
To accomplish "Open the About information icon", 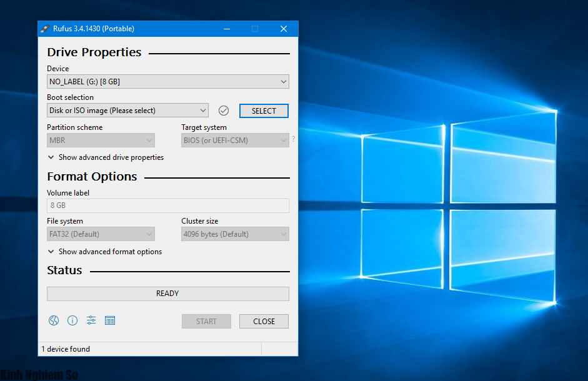I will pyautogui.click(x=72, y=320).
